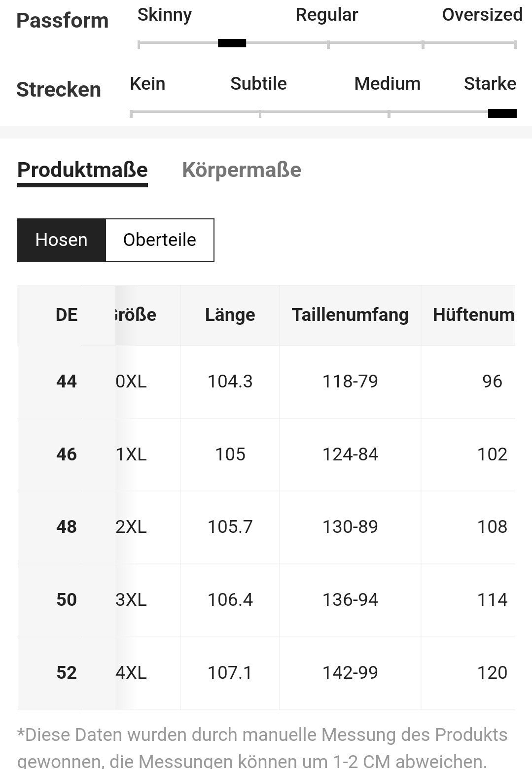The width and height of the screenshot is (532, 769).
Task: Click the Länge column header
Action: [x=230, y=315]
